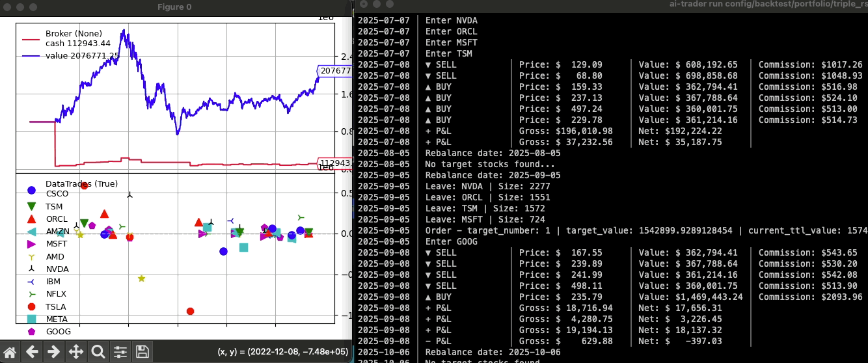Click the 'Enter MSFT' terminal line
The image size is (868, 363).
[451, 42]
